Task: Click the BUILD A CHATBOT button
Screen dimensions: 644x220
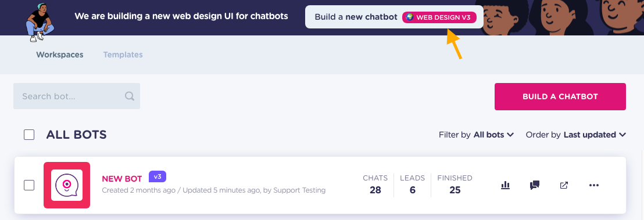Action: 560,97
